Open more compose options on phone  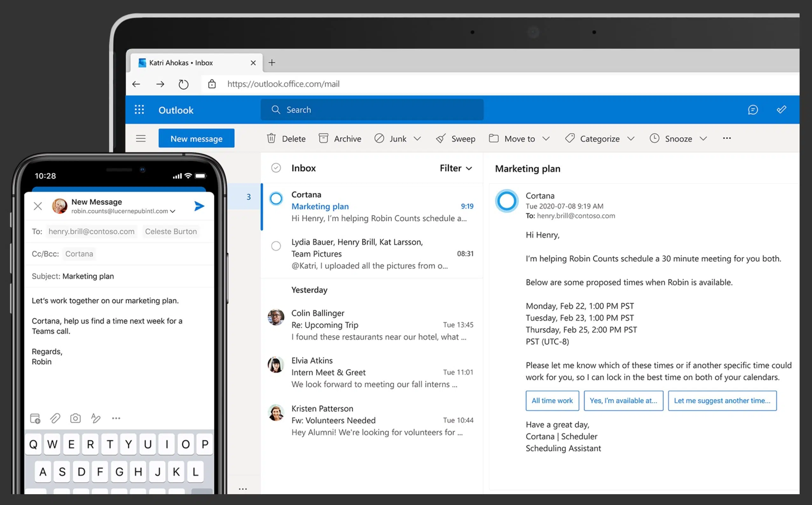click(116, 418)
